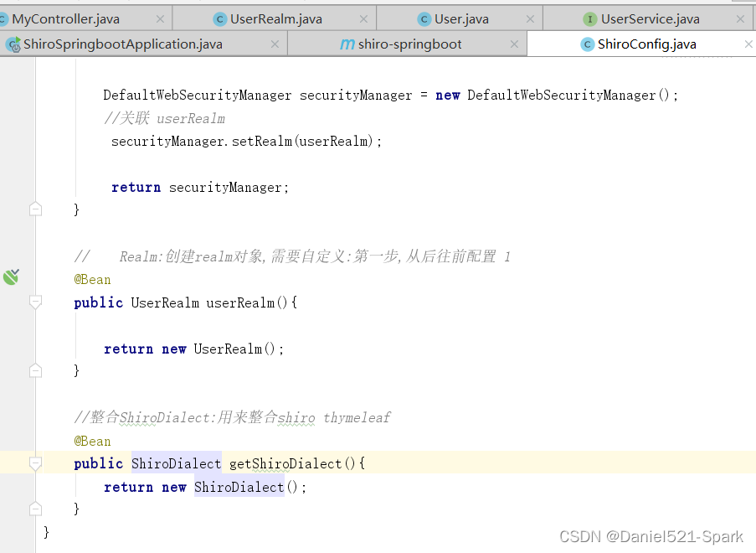The width and height of the screenshot is (756, 553).
Task: Click the 整合ShiroDialect comment line
Action: 232,417
